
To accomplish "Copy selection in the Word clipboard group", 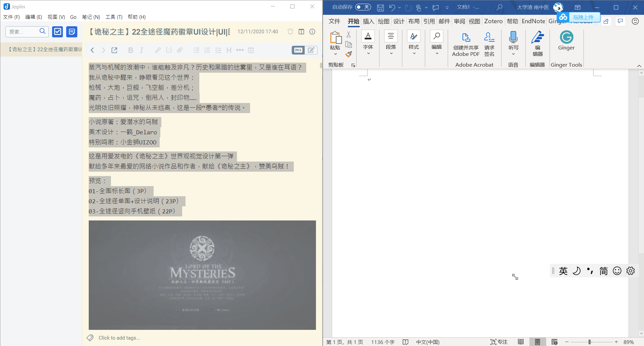I will tap(349, 44).
